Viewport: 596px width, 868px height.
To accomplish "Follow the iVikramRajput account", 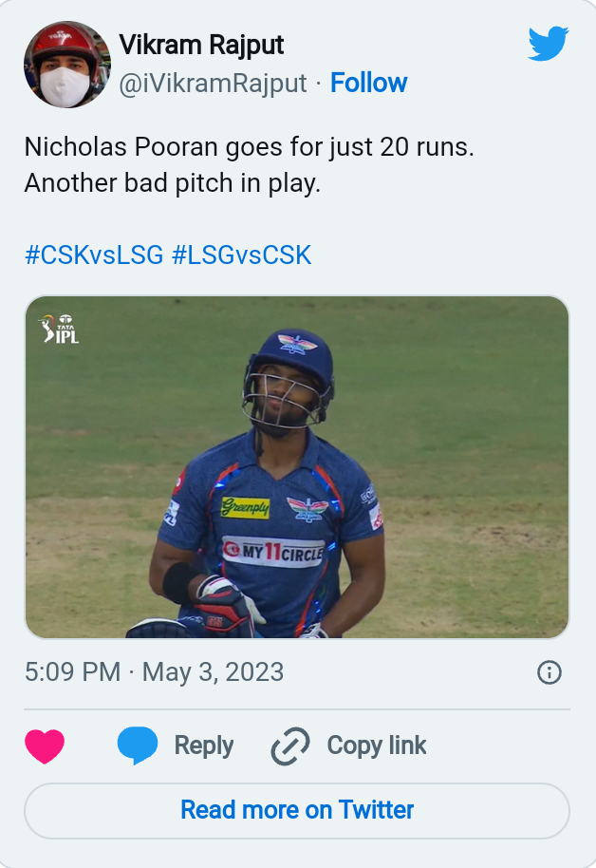I will pos(368,84).
